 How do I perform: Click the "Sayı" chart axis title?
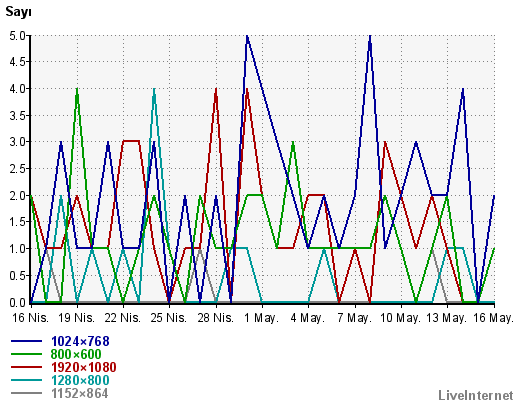coord(18,12)
